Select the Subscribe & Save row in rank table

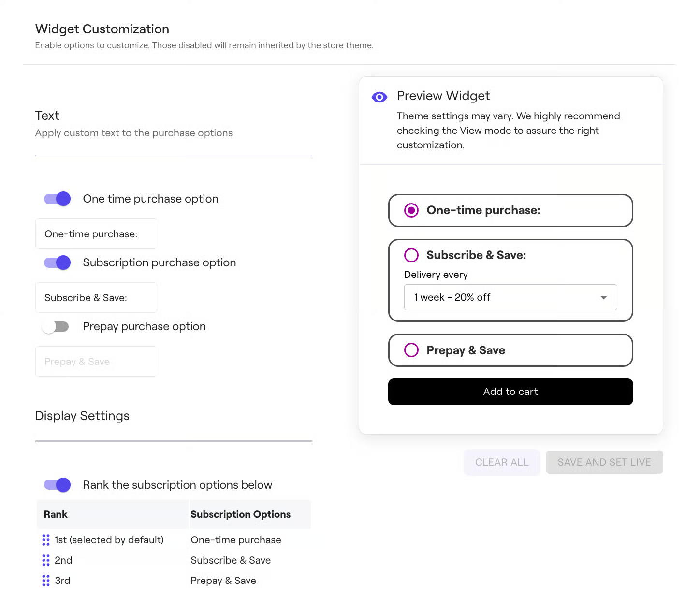pos(174,560)
